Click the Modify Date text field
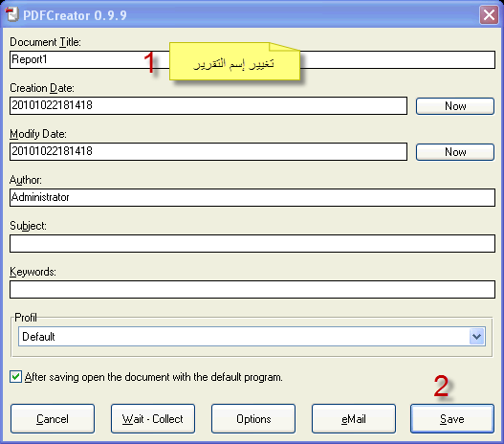504x444 pixels. tap(208, 151)
